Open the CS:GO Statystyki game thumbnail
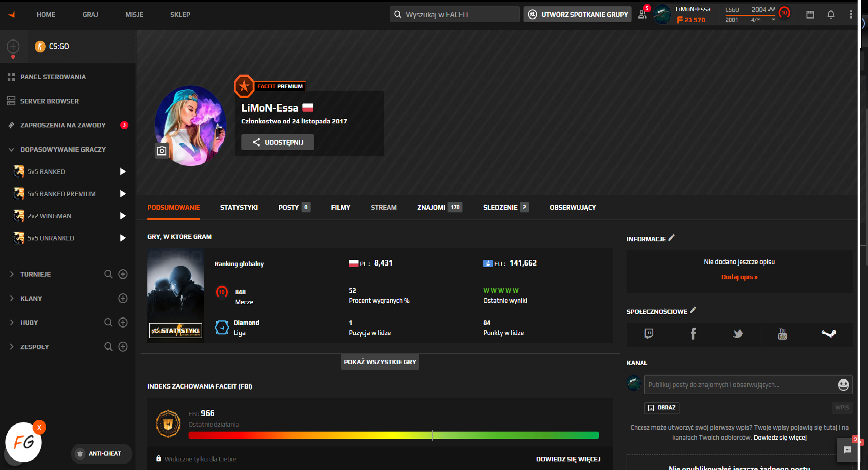 click(x=175, y=296)
